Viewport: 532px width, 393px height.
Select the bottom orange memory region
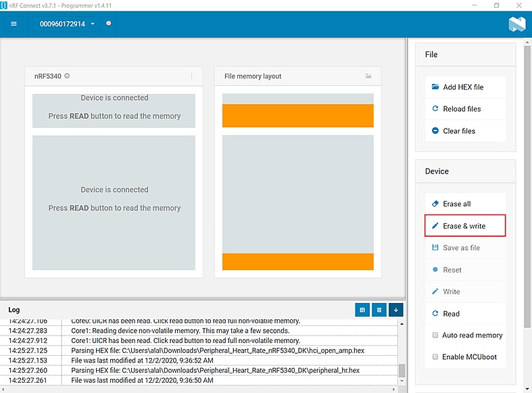pyautogui.click(x=298, y=262)
